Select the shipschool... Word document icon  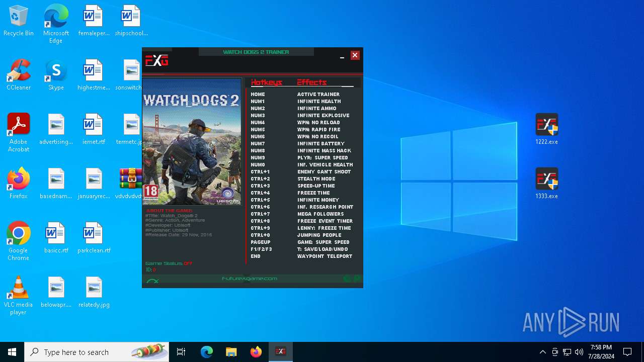pos(131,21)
